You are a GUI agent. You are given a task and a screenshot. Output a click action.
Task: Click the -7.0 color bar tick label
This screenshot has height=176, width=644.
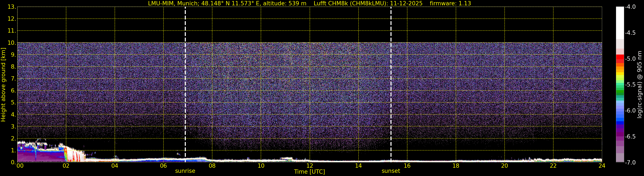click(x=630, y=163)
